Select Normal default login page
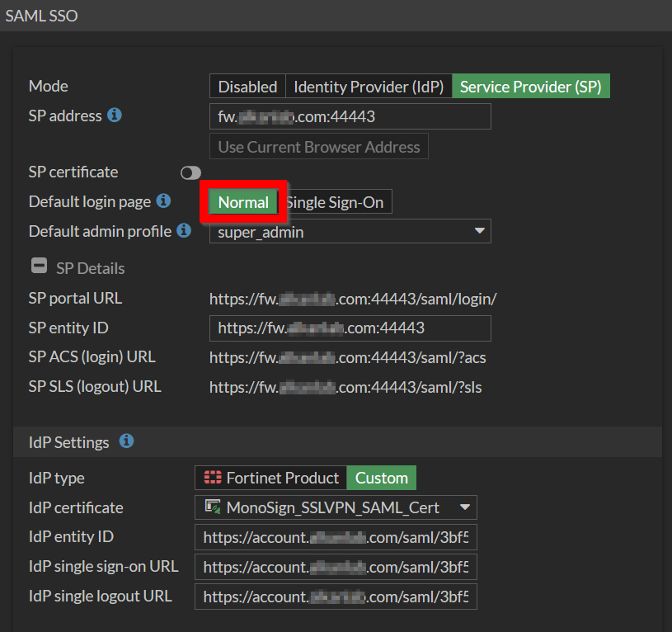672x632 pixels. [243, 202]
